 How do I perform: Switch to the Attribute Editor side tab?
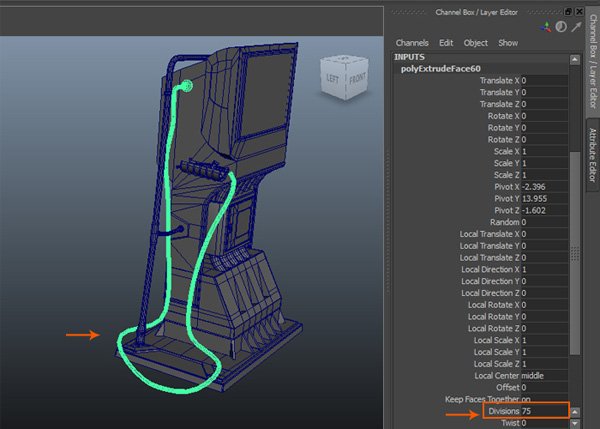(x=592, y=156)
